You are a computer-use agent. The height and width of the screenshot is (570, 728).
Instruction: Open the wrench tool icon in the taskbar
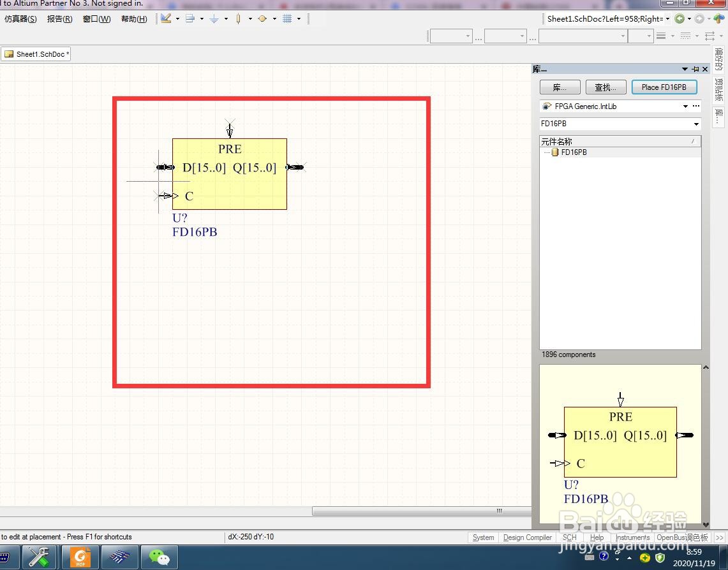(x=39, y=557)
